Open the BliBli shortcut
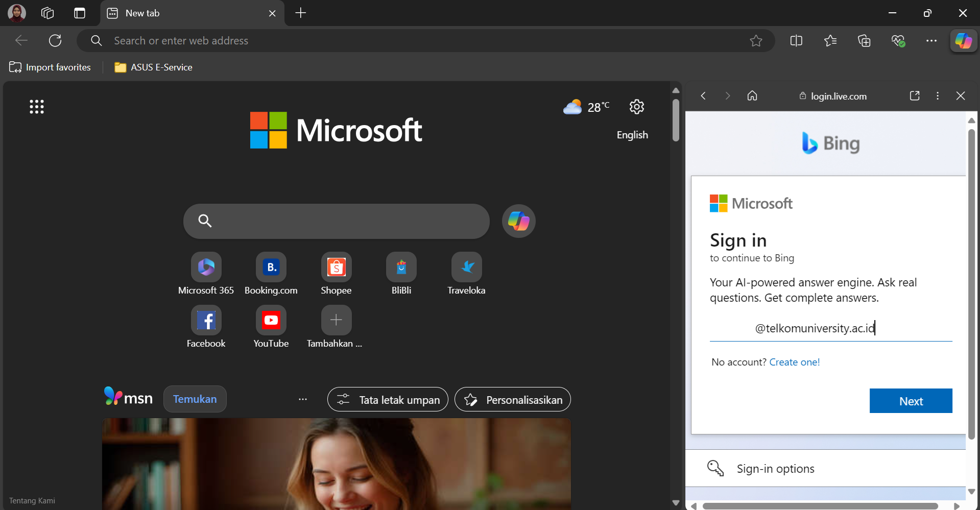The image size is (980, 510). coord(401,266)
